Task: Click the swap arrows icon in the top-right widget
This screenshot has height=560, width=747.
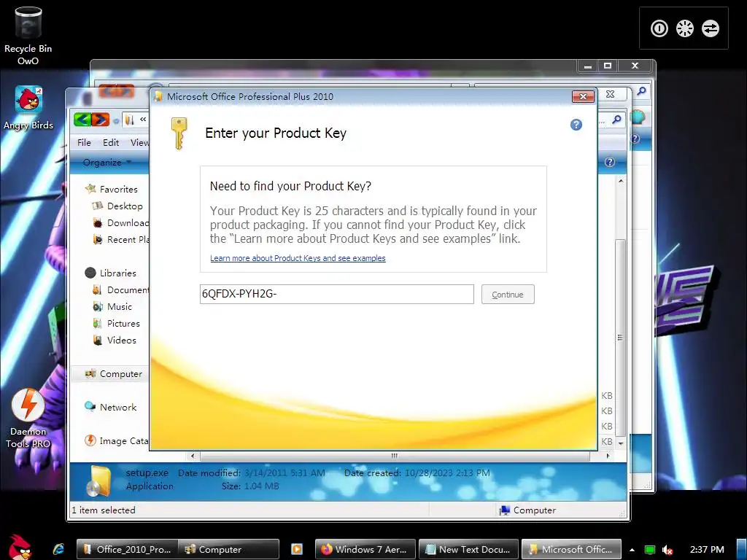Action: tap(711, 28)
